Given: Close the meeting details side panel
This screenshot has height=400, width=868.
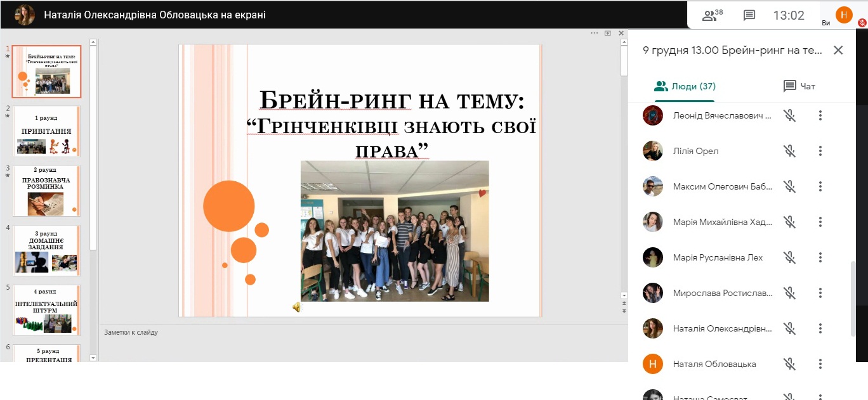Looking at the screenshot, I should tap(838, 50).
